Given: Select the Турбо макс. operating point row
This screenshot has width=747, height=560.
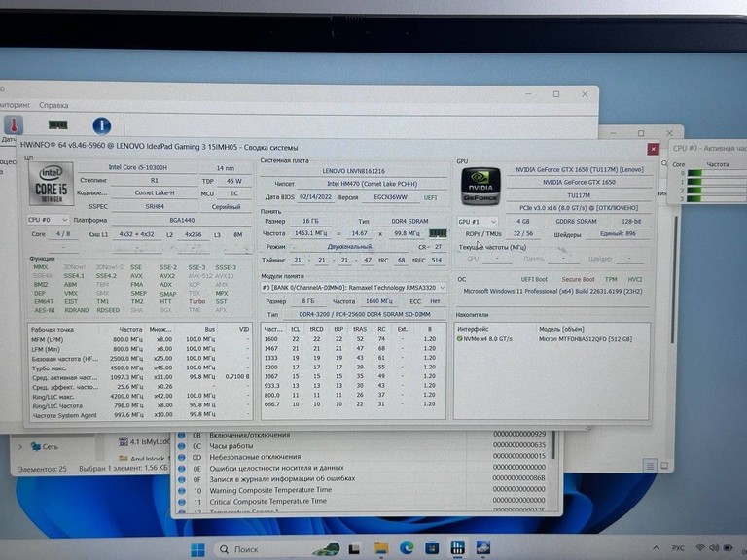Looking at the screenshot, I should point(140,368).
